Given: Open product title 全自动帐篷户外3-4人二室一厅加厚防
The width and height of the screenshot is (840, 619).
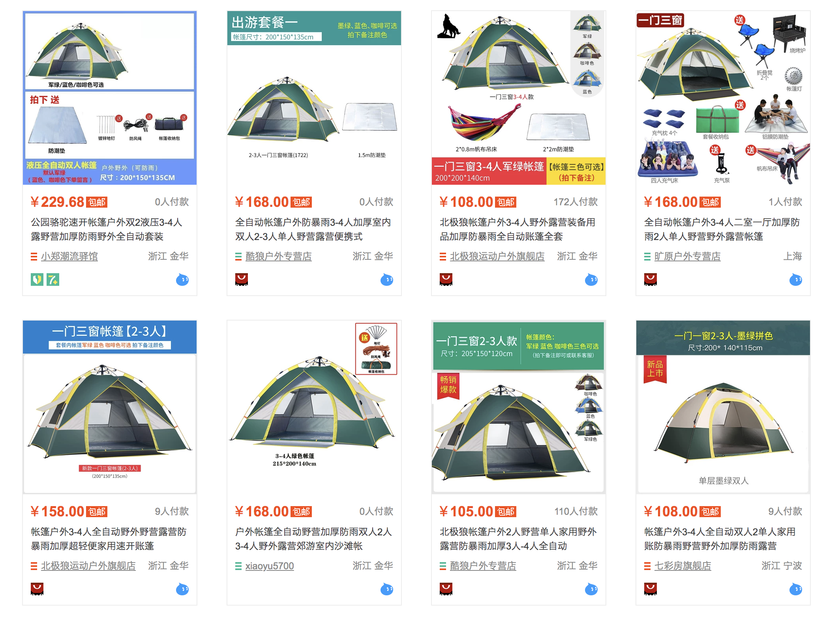Looking at the screenshot, I should tap(722, 222).
